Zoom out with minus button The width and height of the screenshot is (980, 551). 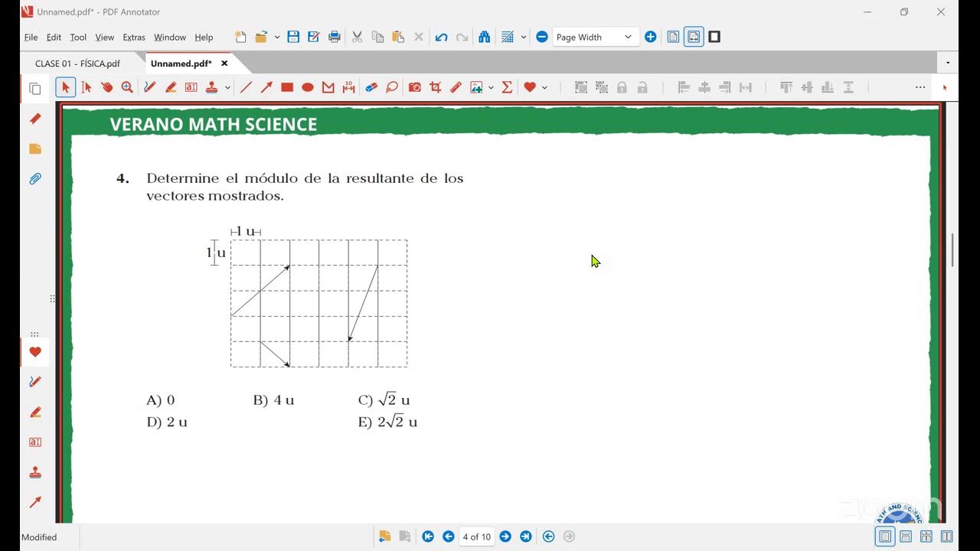(542, 37)
